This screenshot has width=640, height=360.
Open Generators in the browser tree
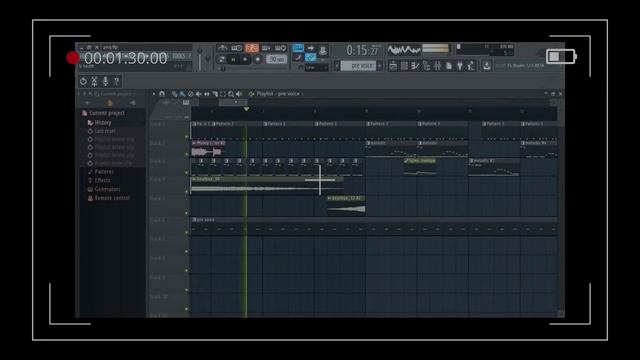point(104,189)
